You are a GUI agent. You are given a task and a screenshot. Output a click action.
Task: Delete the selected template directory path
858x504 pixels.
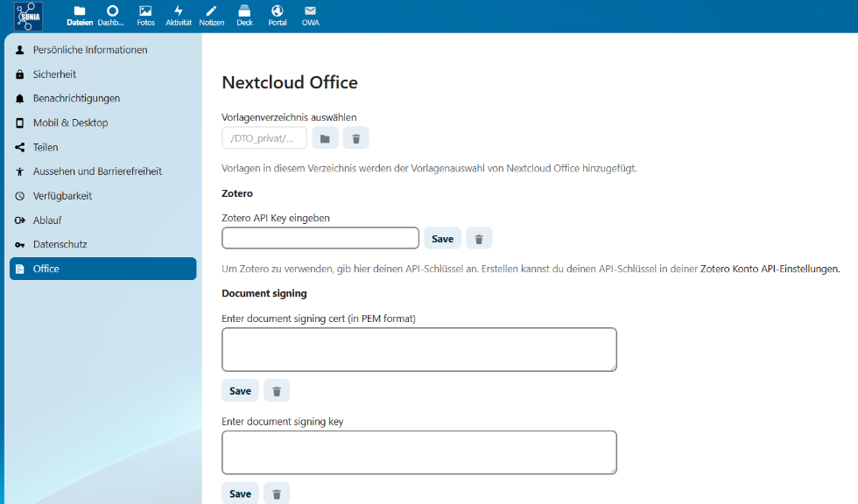coord(355,138)
